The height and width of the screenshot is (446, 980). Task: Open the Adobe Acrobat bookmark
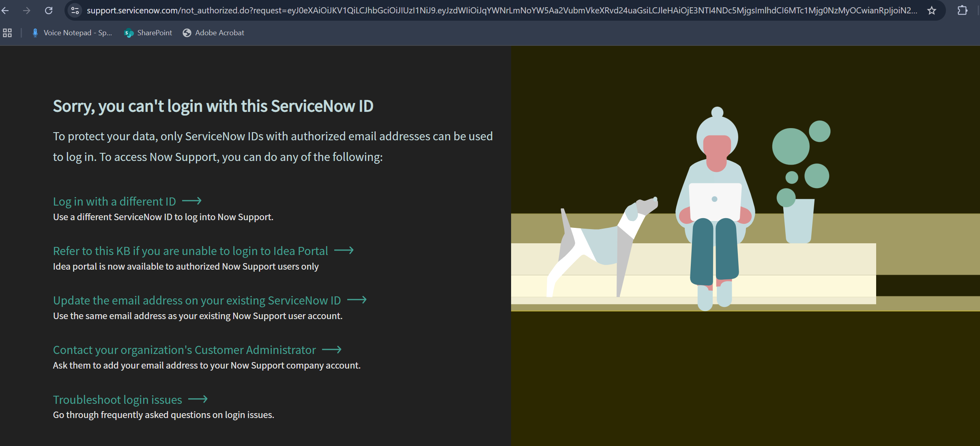213,33
